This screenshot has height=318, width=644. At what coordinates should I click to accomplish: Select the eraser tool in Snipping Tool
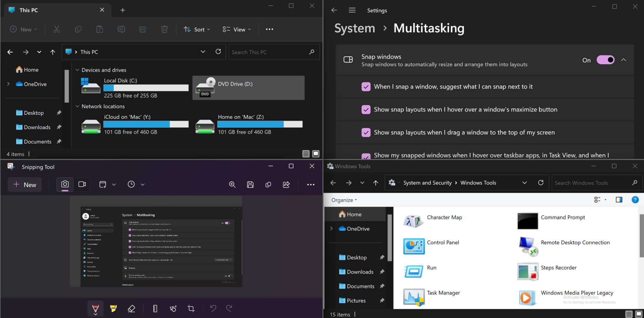131,309
